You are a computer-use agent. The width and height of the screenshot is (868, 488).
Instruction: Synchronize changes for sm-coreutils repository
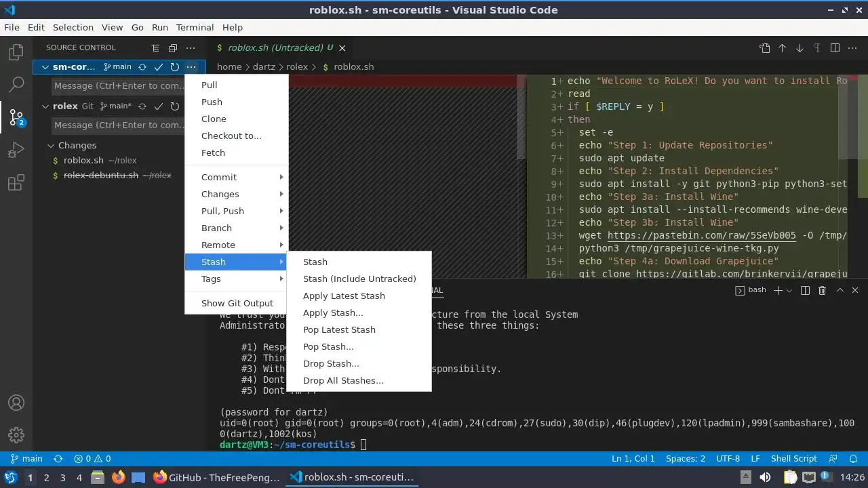tap(142, 67)
